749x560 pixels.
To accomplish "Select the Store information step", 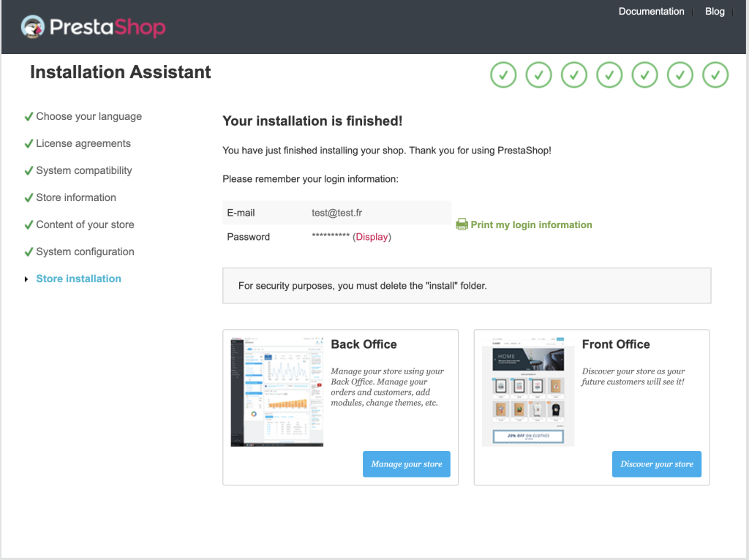I will coord(76,197).
